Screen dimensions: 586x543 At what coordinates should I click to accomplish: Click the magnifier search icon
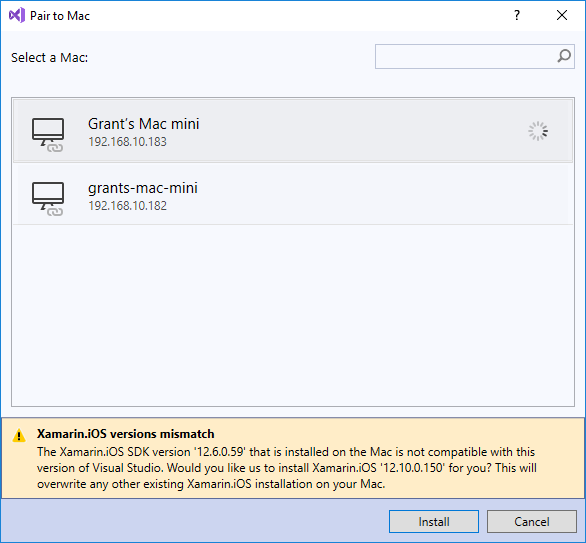(564, 56)
